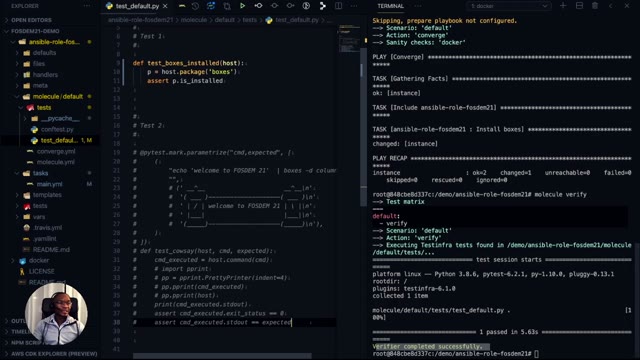
Task: Click the default breadcrumb segment
Action: coord(224,20)
